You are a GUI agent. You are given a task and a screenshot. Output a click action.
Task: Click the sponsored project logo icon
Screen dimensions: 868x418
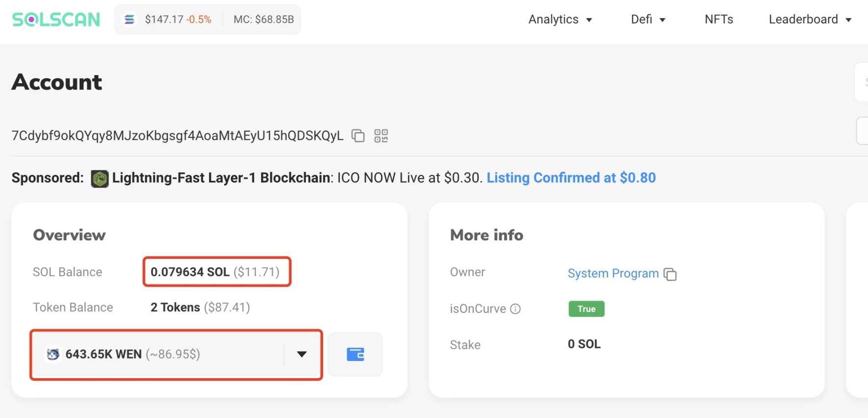[100, 178]
